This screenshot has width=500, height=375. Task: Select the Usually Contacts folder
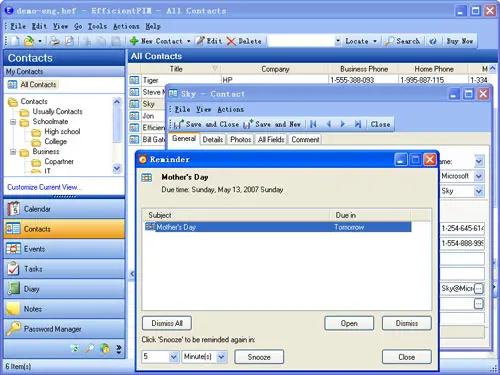(57, 111)
